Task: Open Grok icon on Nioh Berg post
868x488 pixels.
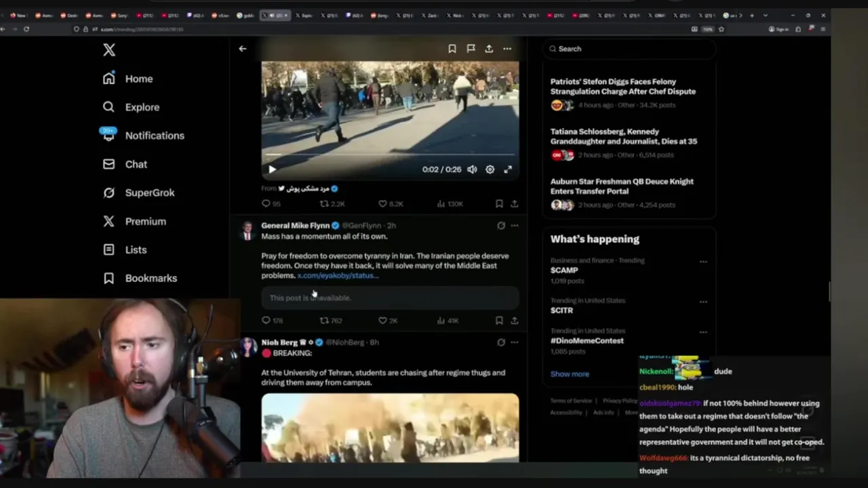Action: [501, 342]
